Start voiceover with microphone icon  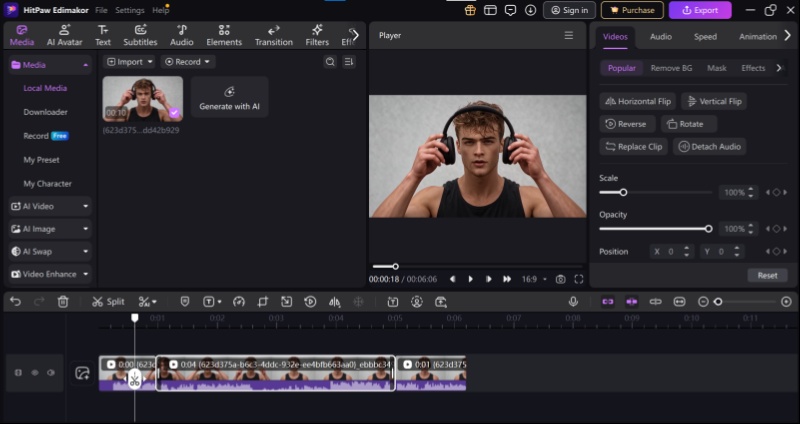(573, 302)
